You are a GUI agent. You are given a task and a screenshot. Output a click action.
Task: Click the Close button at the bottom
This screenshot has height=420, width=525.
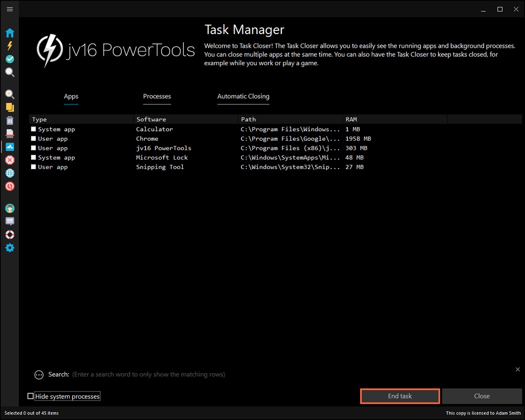[x=481, y=396]
